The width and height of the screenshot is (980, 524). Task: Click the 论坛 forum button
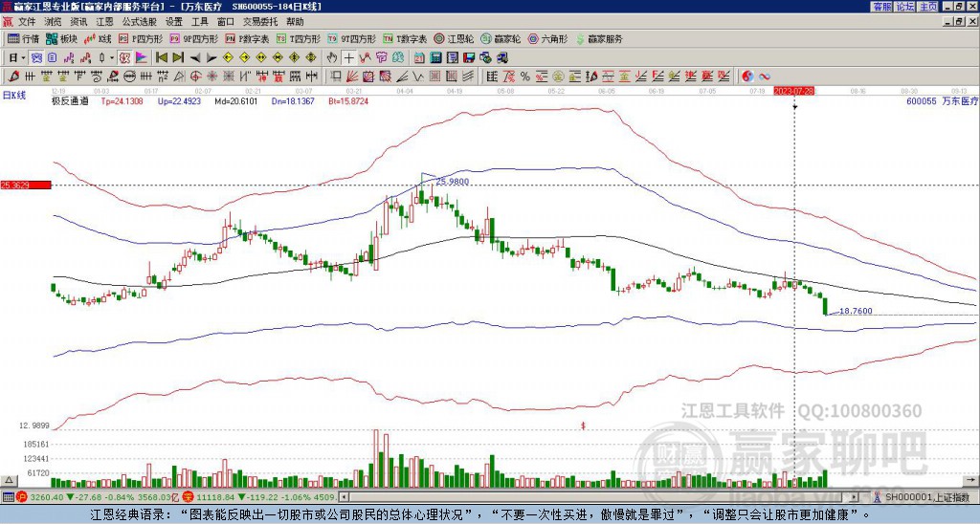tap(905, 7)
